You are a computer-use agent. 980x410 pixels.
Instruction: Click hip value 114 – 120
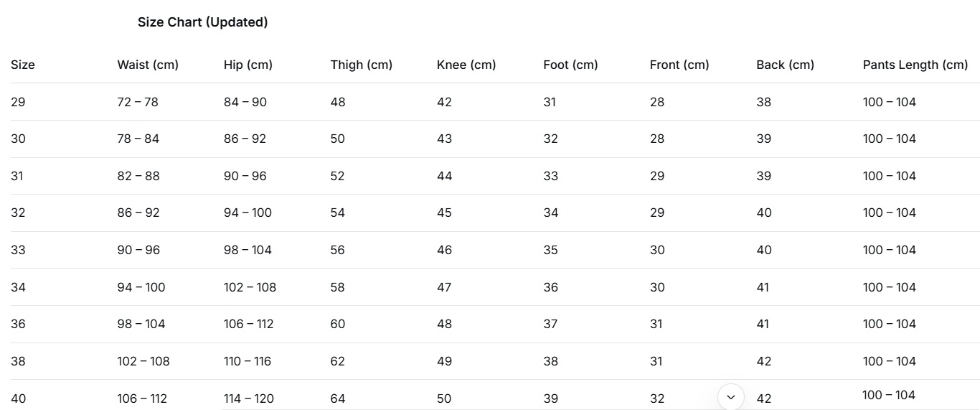coord(249,399)
